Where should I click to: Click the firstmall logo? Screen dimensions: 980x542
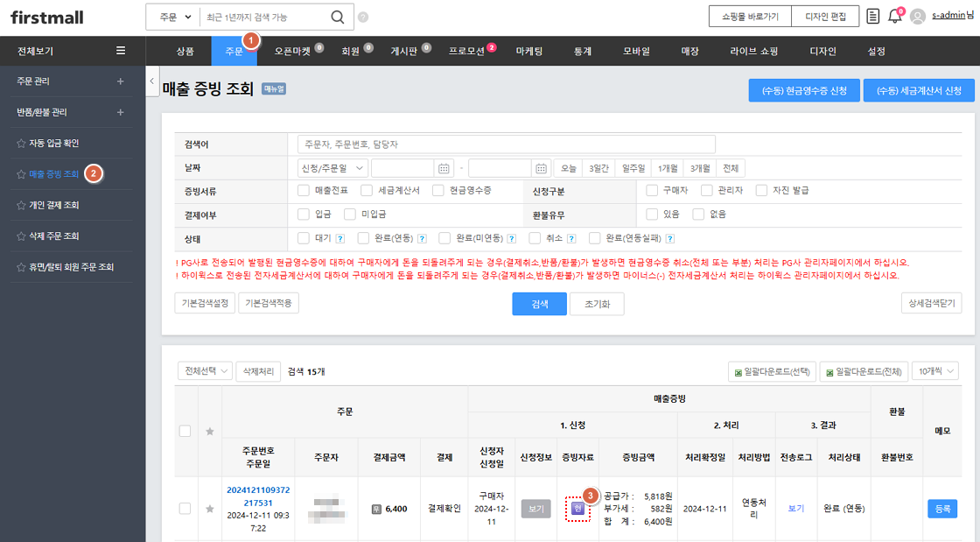click(x=47, y=17)
